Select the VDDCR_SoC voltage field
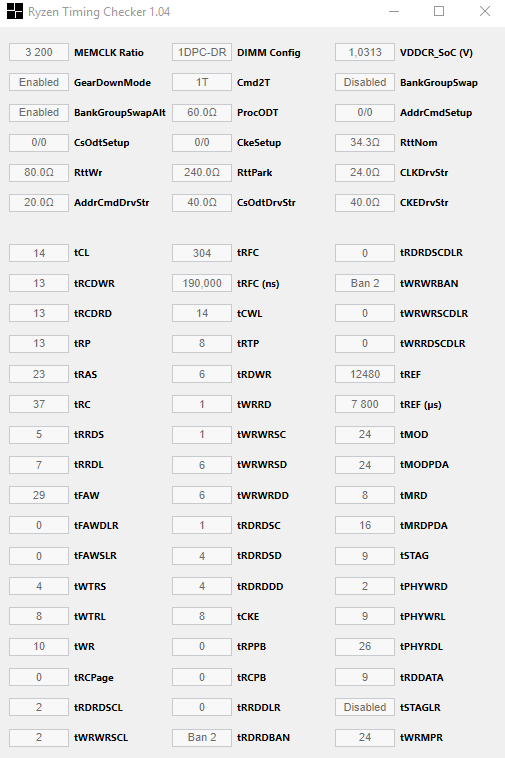This screenshot has height=758, width=505. (x=365, y=52)
